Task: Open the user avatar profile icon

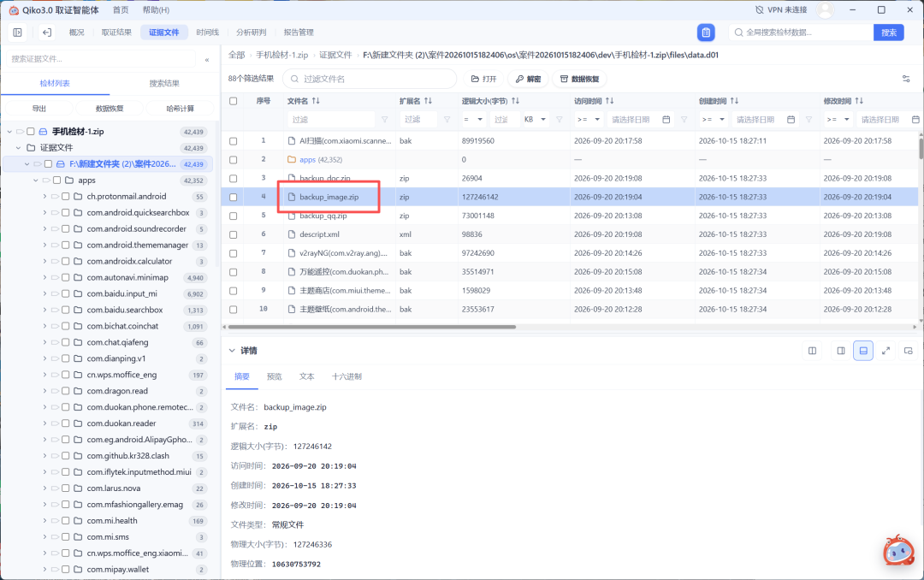Action: tap(826, 10)
